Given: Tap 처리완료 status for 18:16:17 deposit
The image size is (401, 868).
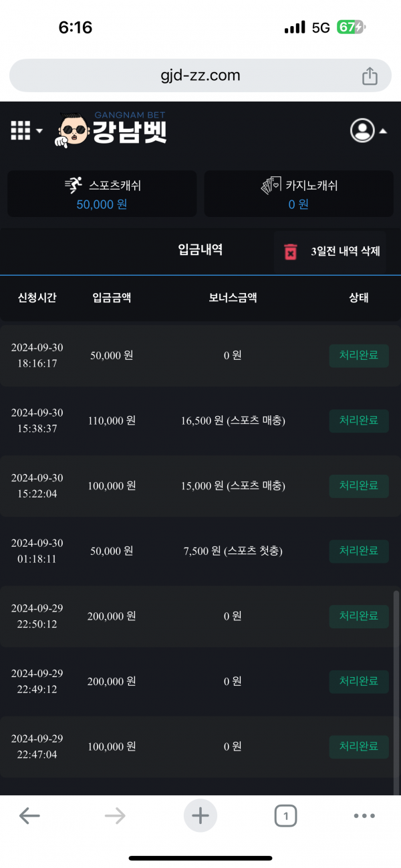Looking at the screenshot, I should (359, 356).
